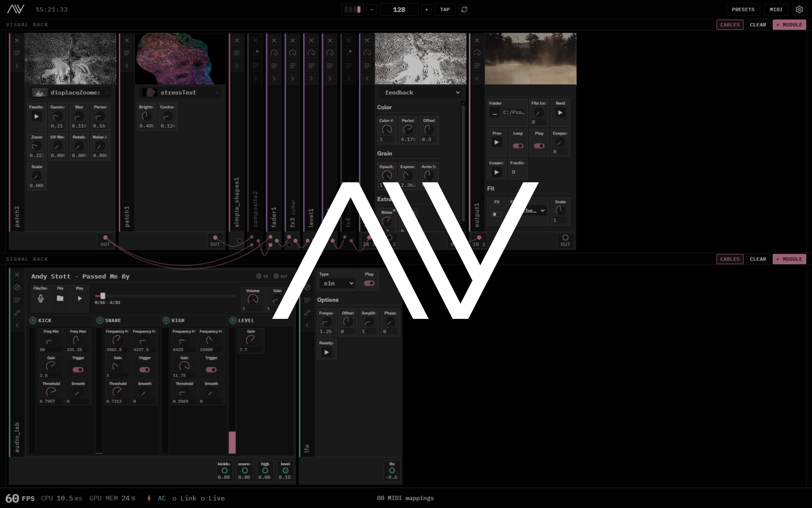The image size is (812, 508).
Task: Open the menu icon on lfo module sidebar
Action: pos(307,300)
